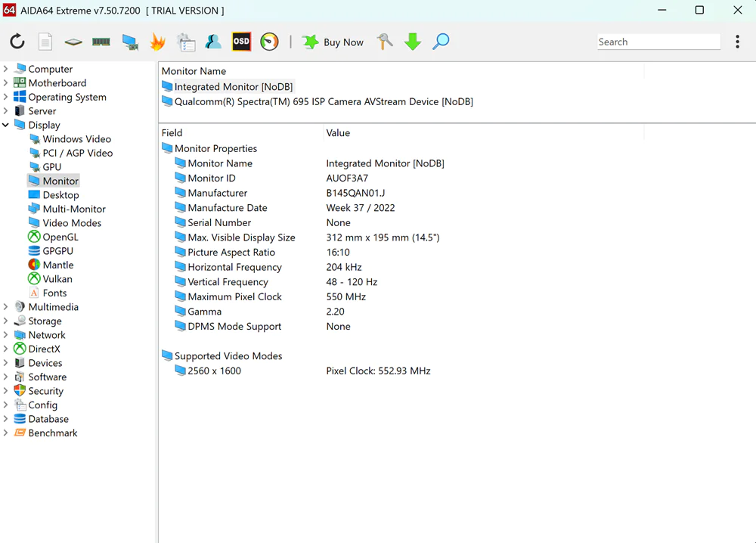Click the Field column header
756x543 pixels.
(x=172, y=132)
